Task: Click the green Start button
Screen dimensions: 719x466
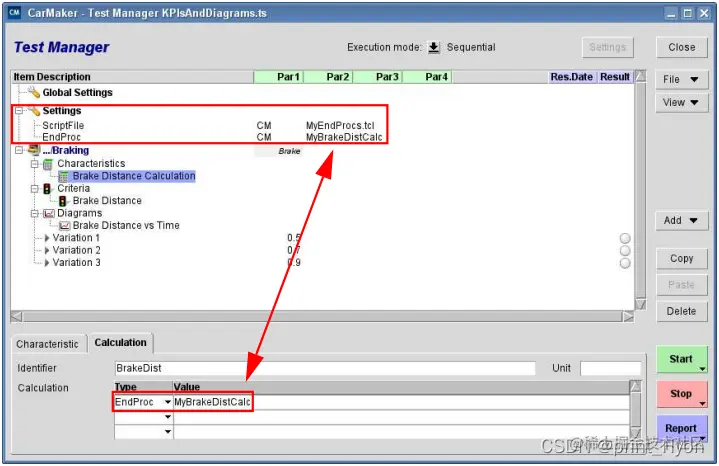Action: pyautogui.click(x=681, y=359)
